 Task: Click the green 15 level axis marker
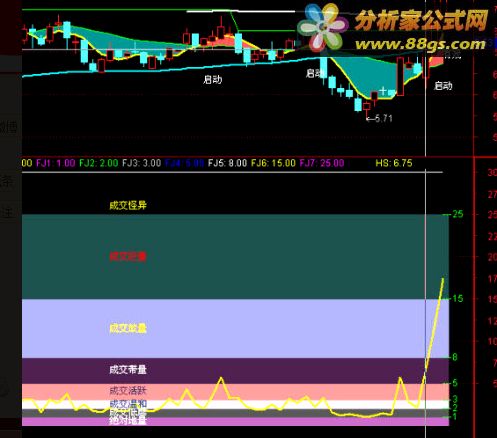(458, 298)
